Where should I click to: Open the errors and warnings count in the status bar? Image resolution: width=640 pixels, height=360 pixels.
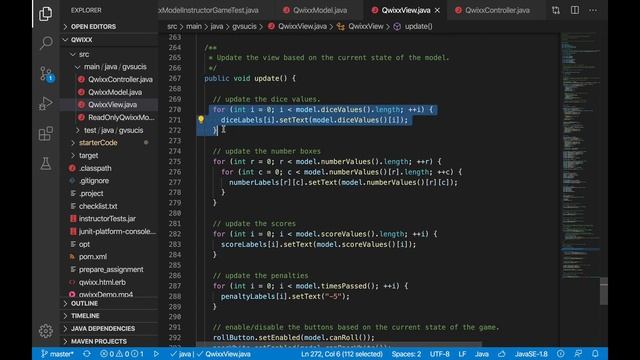pyautogui.click(x=122, y=354)
